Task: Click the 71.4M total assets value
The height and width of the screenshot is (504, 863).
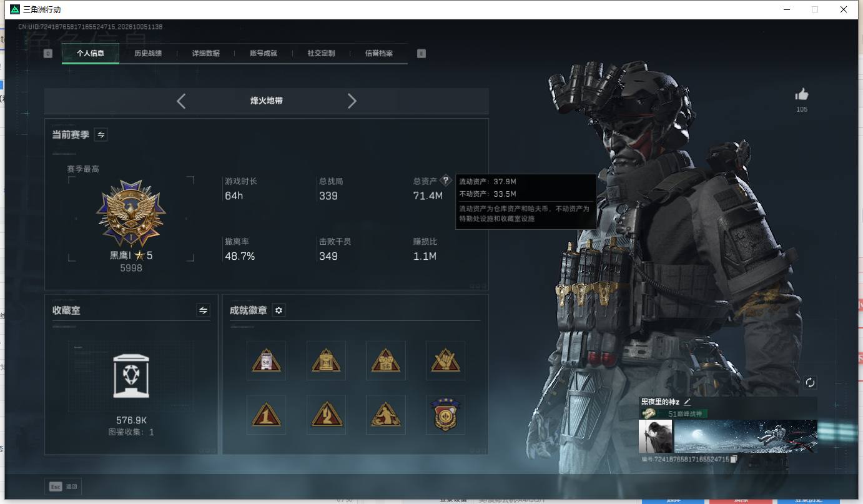Action: point(428,196)
